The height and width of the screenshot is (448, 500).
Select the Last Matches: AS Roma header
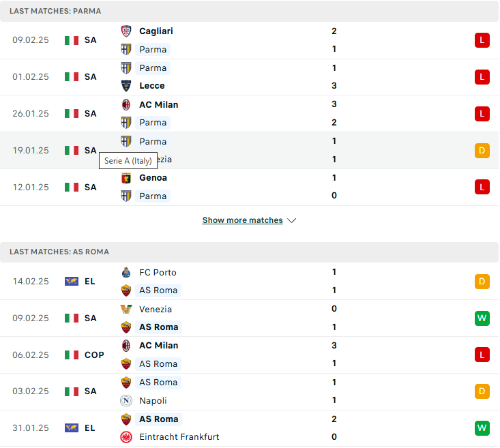point(250,252)
